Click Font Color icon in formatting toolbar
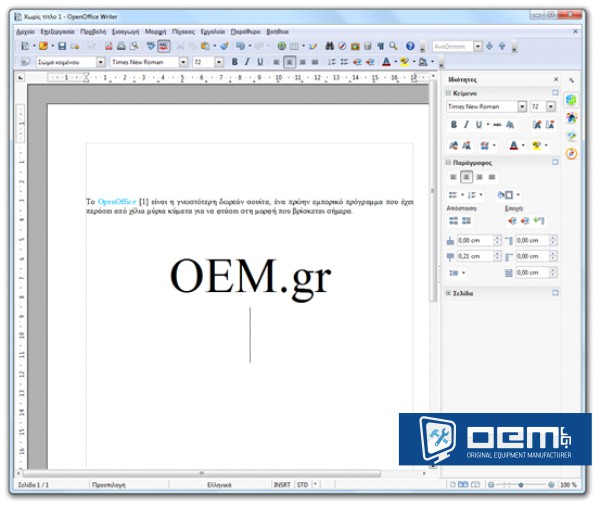Screen dimensions: 600x507 (386, 62)
